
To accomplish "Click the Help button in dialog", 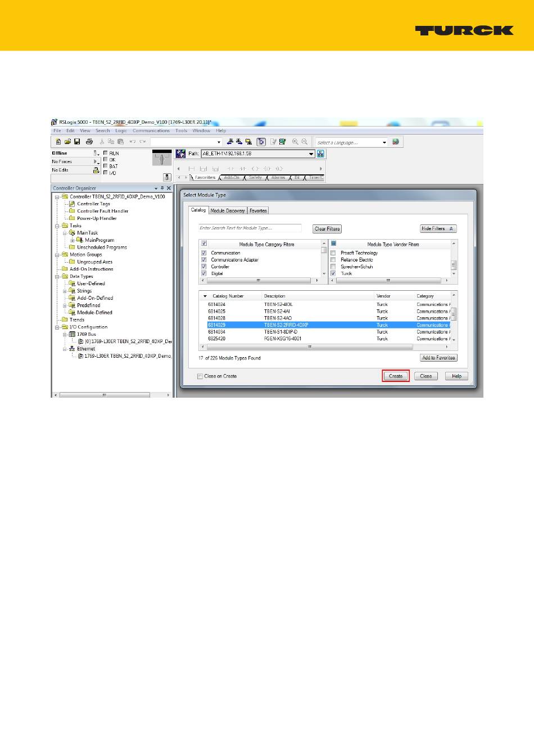I will click(x=456, y=376).
